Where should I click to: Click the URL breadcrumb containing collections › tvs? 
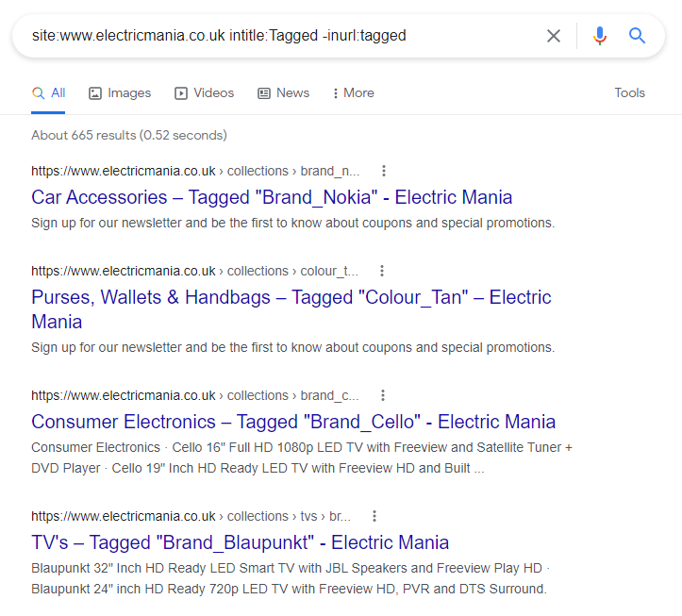point(191,516)
